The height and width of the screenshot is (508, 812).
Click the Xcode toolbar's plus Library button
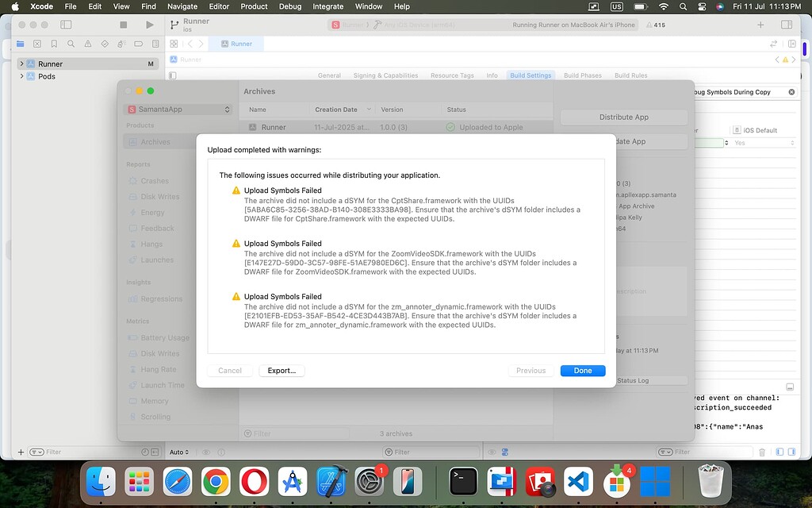[760, 25]
